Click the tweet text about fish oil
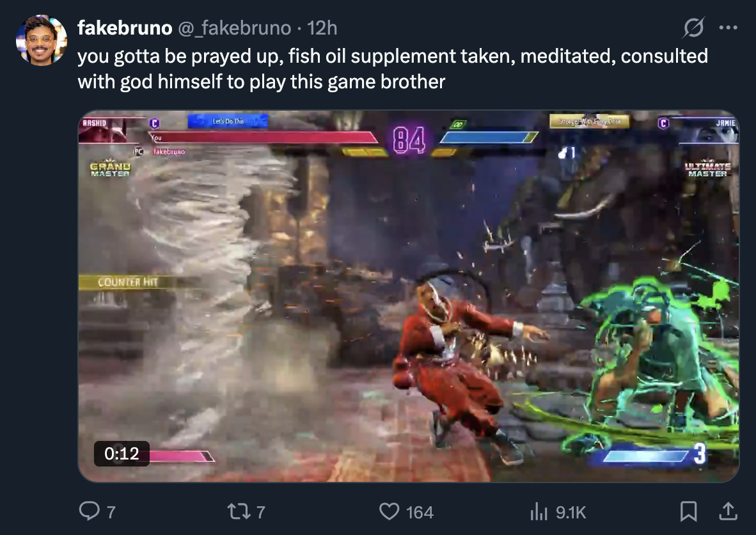Screen dimensions: 756x535 point(393,68)
